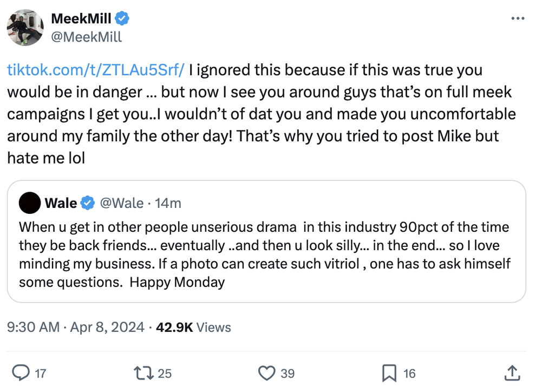Open the share icon
Viewport: 536px width, 392px height.
coord(512,373)
